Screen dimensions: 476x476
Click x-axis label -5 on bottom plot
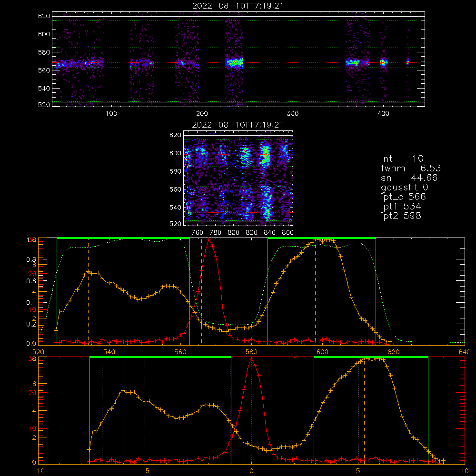pyautogui.click(x=145, y=471)
